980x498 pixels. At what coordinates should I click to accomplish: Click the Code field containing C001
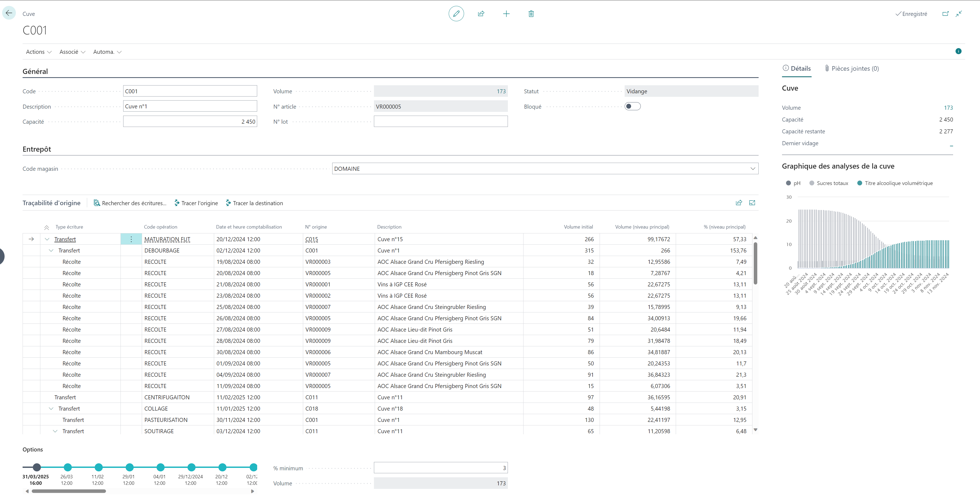click(190, 91)
